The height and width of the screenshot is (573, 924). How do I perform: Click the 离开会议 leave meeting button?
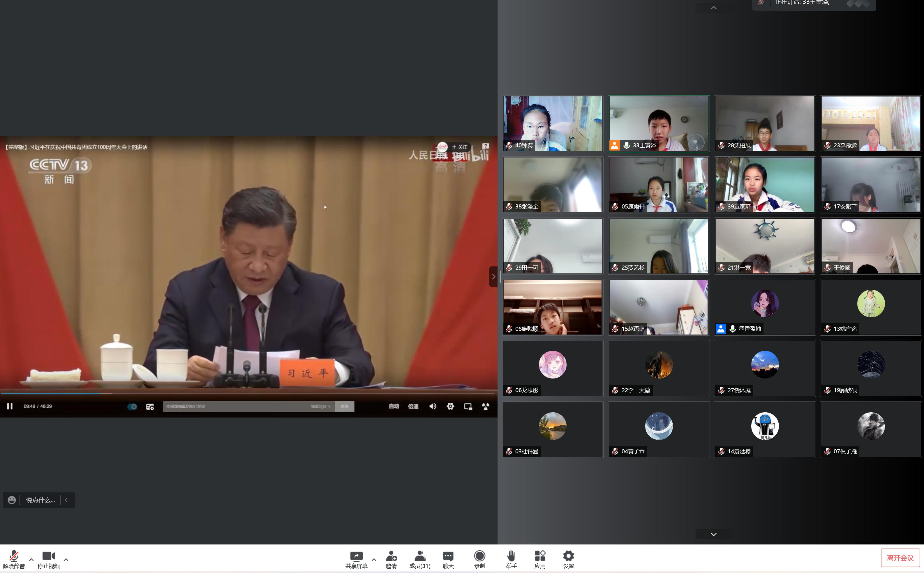click(900, 558)
